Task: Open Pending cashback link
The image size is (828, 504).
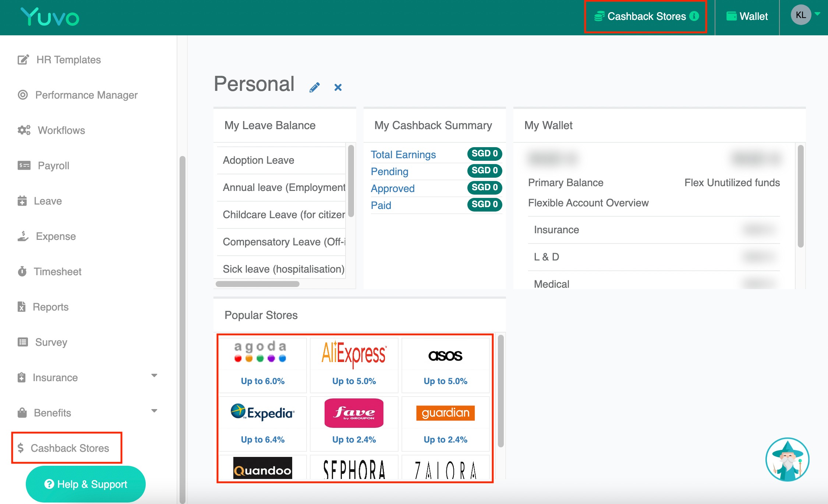Action: click(389, 171)
